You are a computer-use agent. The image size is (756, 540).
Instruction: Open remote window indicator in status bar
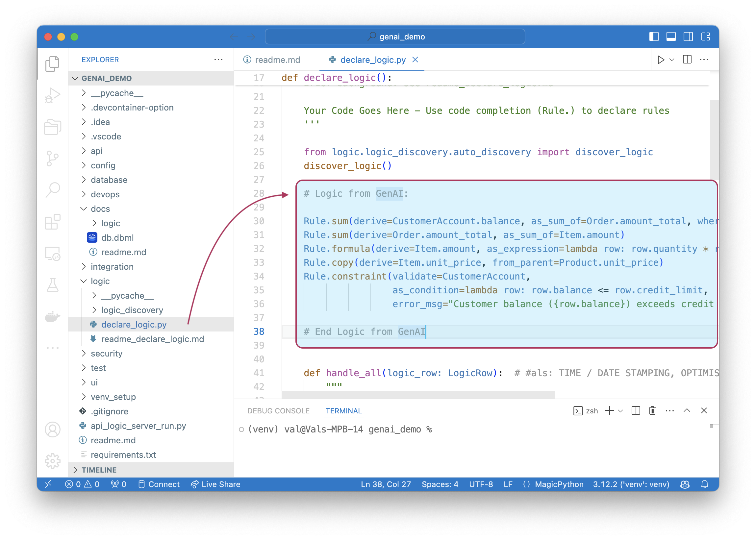(49, 484)
